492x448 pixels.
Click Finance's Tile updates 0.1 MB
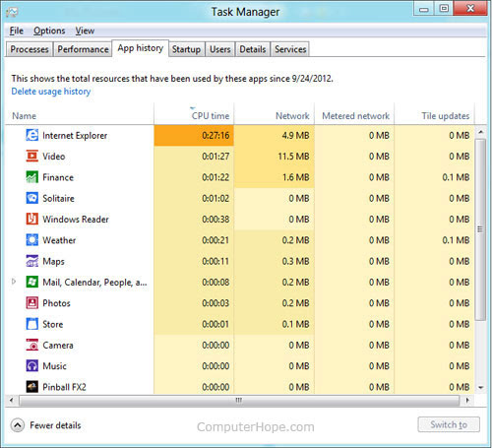coord(456,177)
